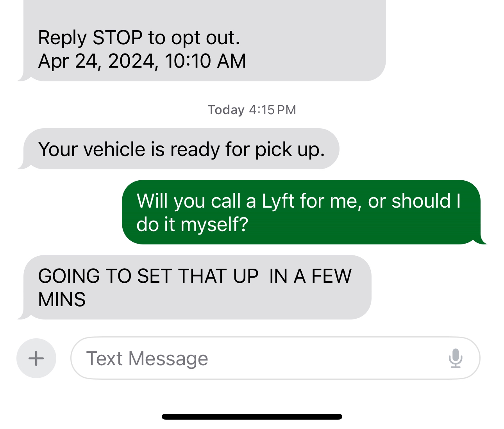Tap the 'Today 4:15 PM' timestamp
This screenshot has height=429, width=504.
pyautogui.click(x=252, y=110)
